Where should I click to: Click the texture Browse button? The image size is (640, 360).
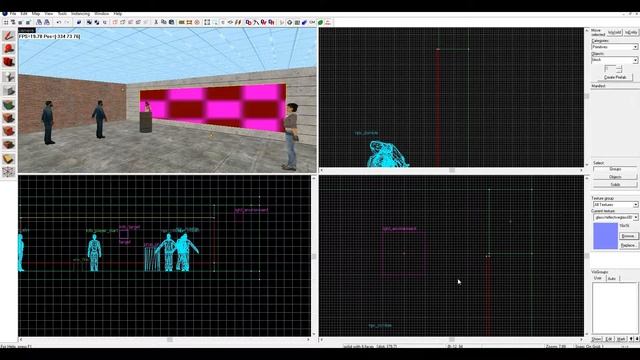click(628, 236)
